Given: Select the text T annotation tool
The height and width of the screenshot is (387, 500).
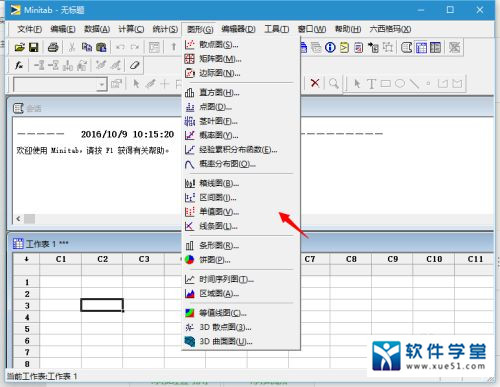Looking at the screenshot, I should (x=371, y=83).
